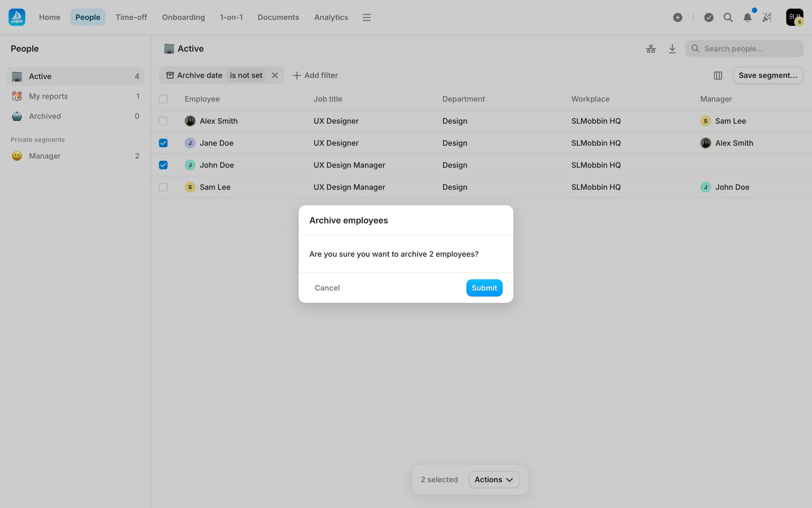Open the column layout settings icon

point(718,75)
